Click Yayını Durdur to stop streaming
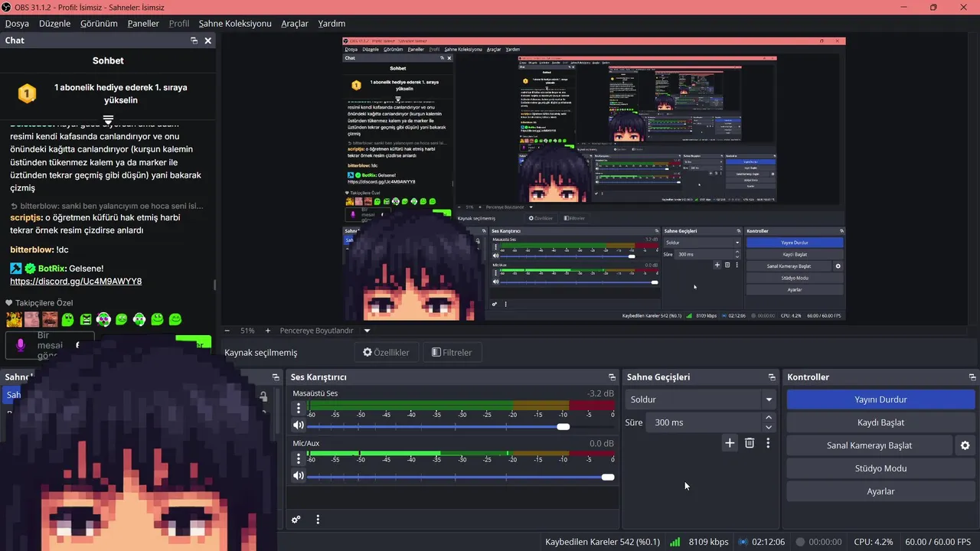This screenshot has width=980, height=551. click(x=880, y=399)
